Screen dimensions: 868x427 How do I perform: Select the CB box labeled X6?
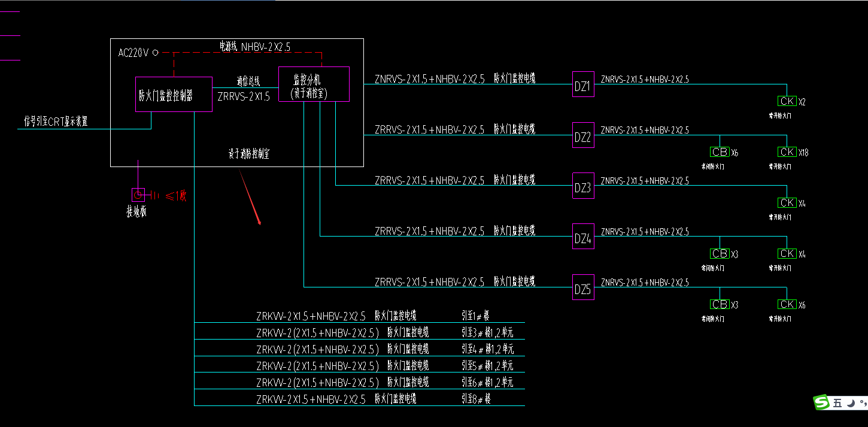point(720,152)
